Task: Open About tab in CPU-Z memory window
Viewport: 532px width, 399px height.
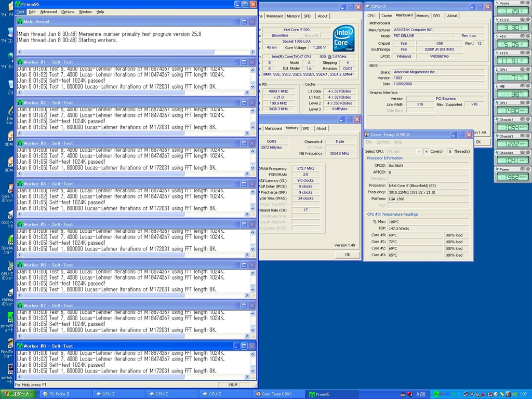Action: tap(321, 128)
